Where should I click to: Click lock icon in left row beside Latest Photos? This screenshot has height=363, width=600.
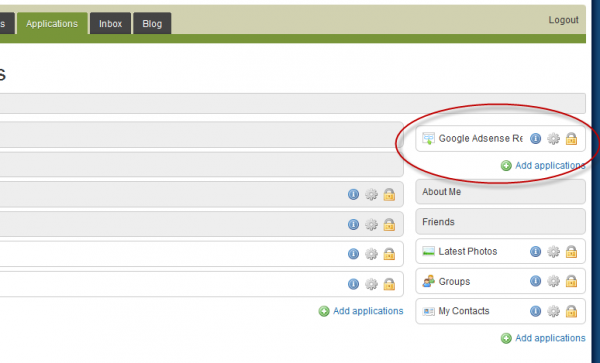coord(389,254)
